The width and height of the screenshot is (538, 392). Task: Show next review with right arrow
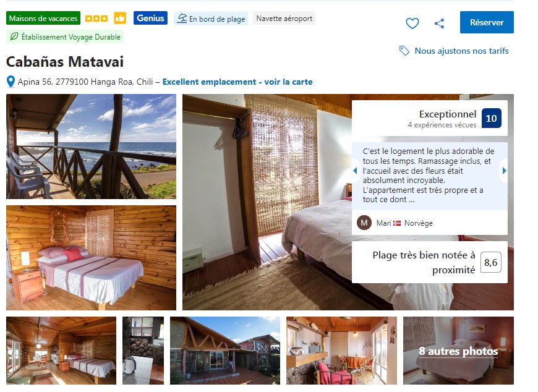coord(504,171)
